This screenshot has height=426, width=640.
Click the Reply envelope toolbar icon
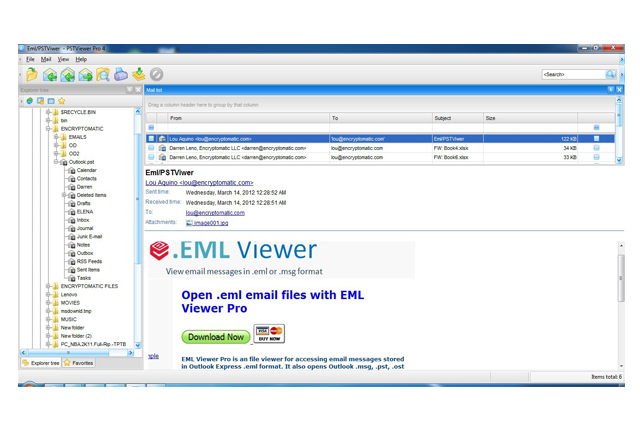click(x=50, y=75)
